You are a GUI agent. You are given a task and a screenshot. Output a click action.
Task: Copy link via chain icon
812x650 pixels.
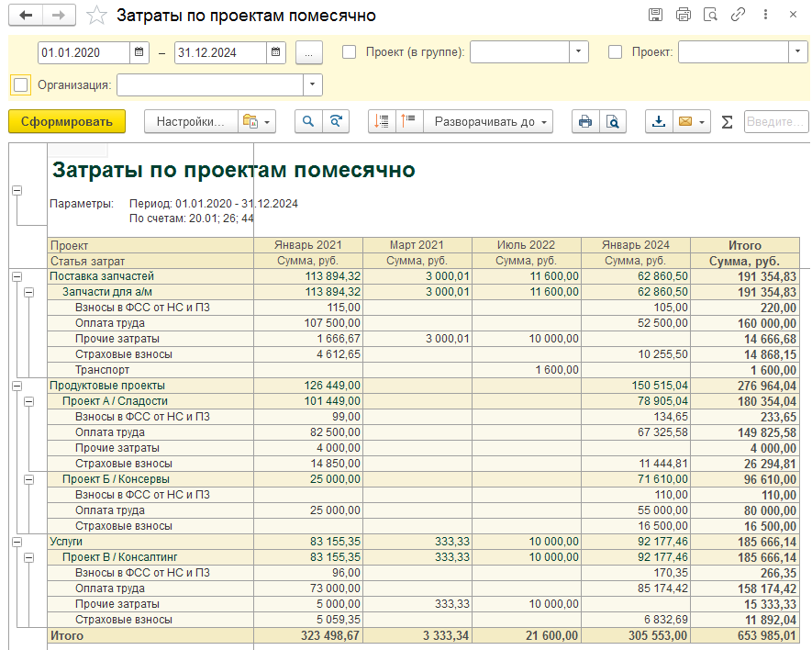[x=738, y=15]
